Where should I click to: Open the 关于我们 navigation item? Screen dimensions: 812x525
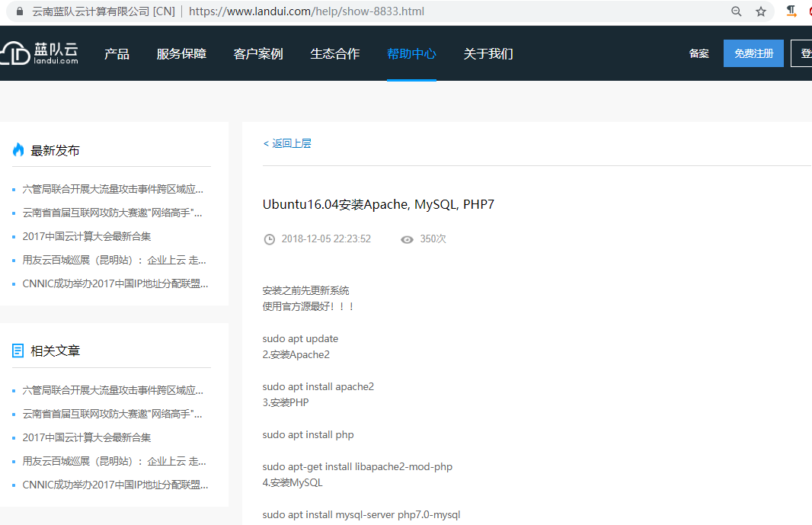pyautogui.click(x=488, y=53)
